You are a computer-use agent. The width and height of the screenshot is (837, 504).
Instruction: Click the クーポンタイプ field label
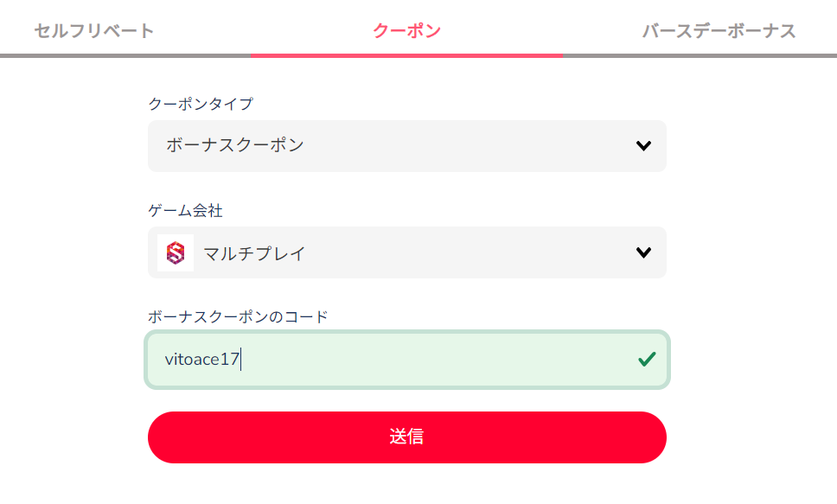[201, 104]
